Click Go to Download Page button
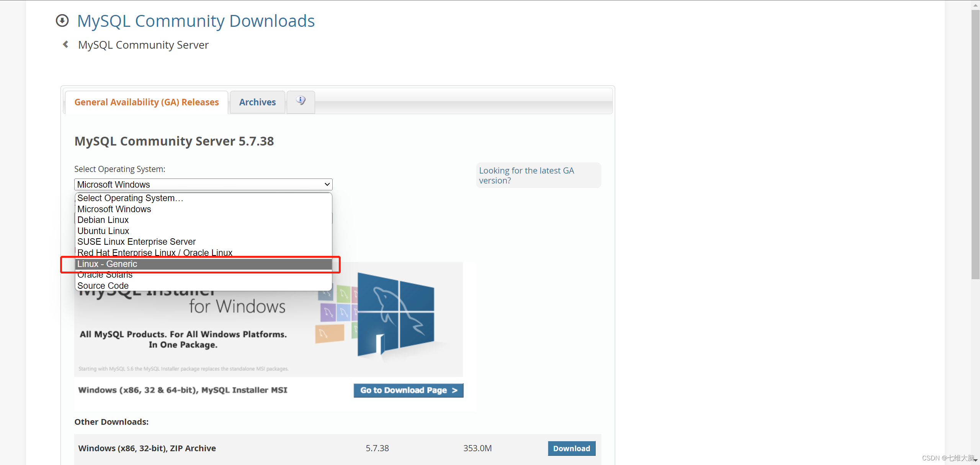 point(408,390)
